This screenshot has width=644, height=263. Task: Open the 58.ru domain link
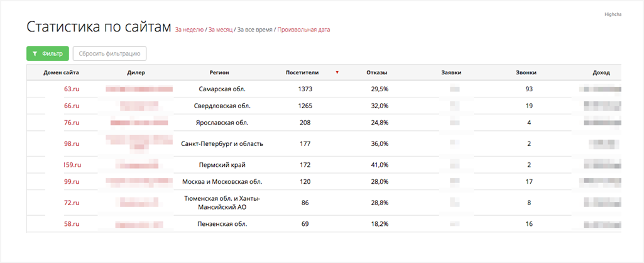[72, 225]
